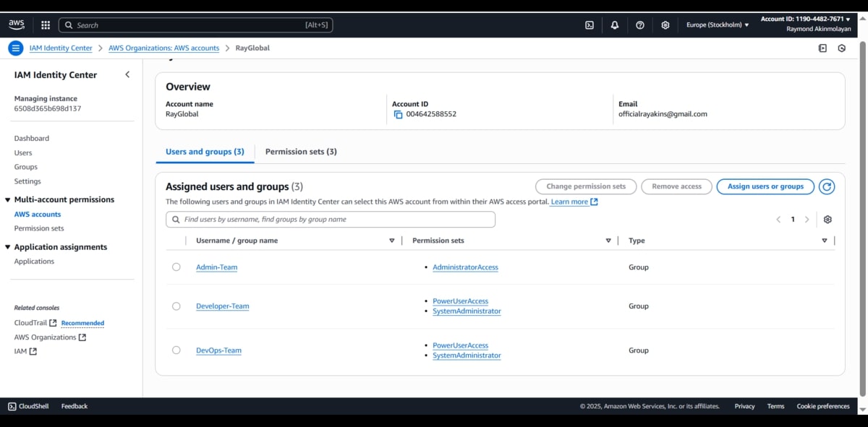The width and height of the screenshot is (868, 427).
Task: Follow the Learn more link
Action: point(574,202)
